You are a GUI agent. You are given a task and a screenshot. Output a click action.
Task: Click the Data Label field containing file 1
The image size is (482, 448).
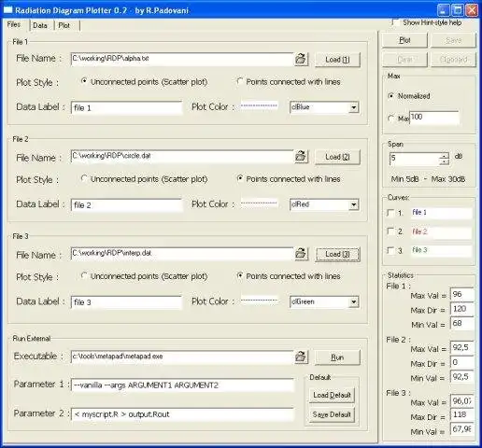[x=126, y=107]
